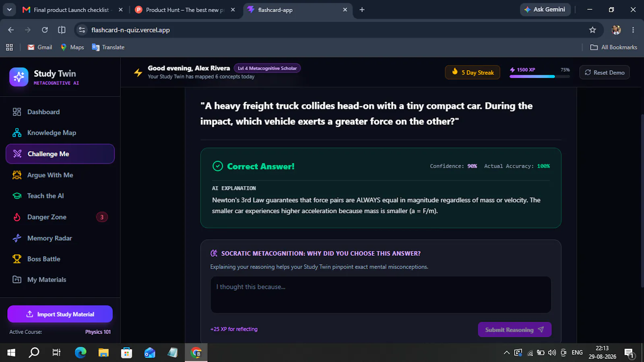Open the Knowledge Map section
Screen dimensions: 644x362
[x=60, y=133]
